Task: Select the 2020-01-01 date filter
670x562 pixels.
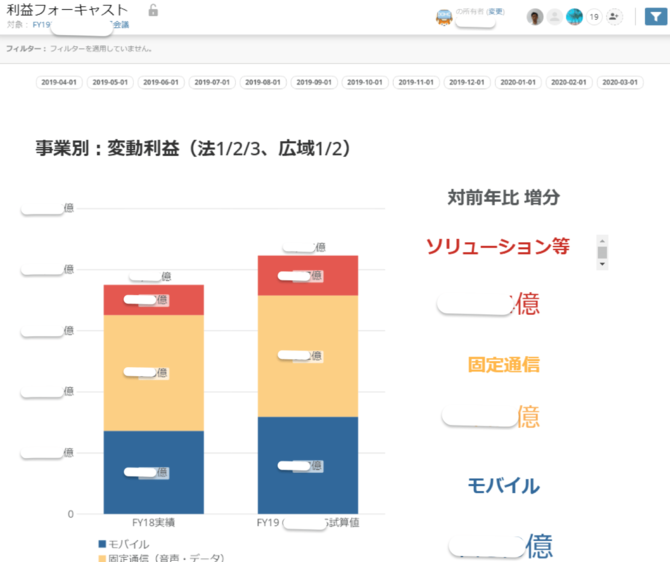Action: (x=518, y=82)
